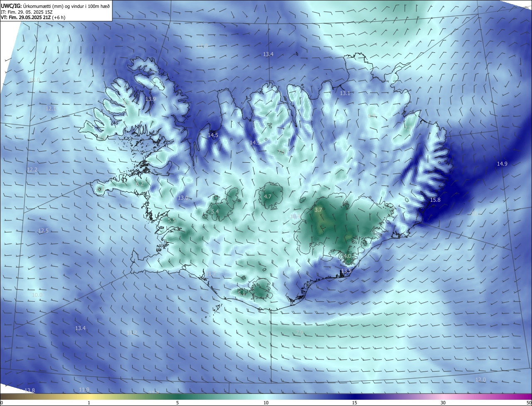Click the 1 tick on the color scale
Viewport: 532px width, 406px height.
(89, 403)
